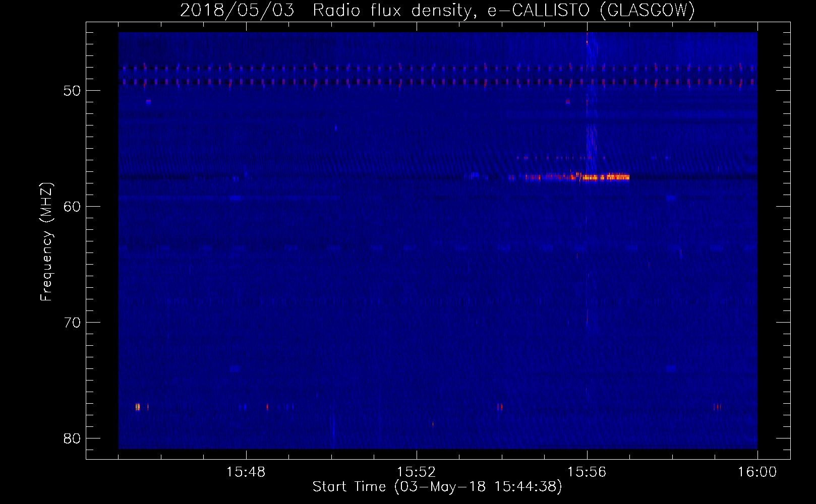The image size is (816, 504).
Task: Click the 'Frequency (MHZ)' axis label
Action: [46, 242]
